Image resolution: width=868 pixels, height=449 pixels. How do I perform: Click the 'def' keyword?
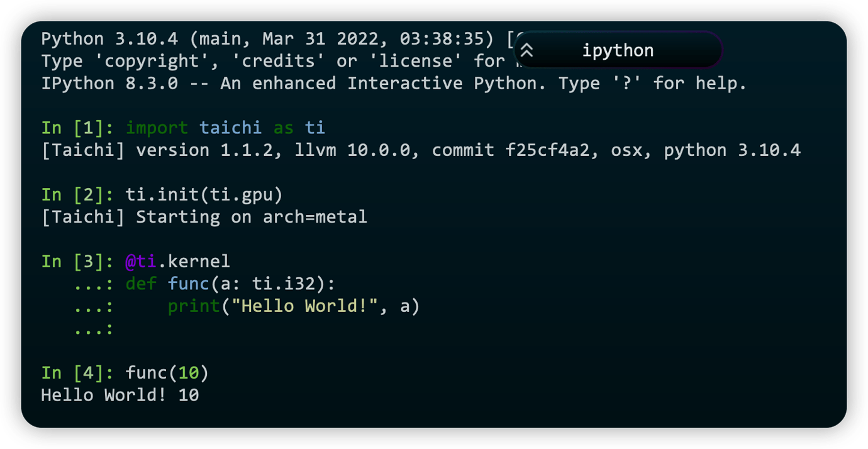coord(141,284)
